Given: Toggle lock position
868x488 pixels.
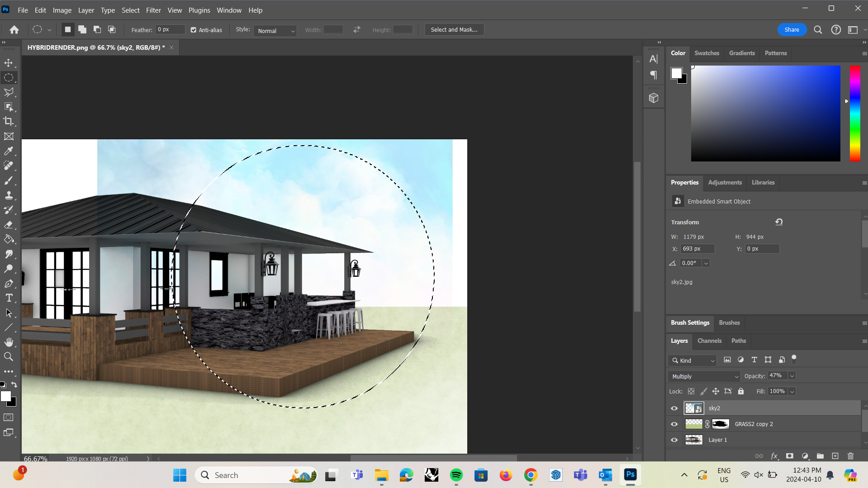Looking at the screenshot, I should click(x=716, y=391).
